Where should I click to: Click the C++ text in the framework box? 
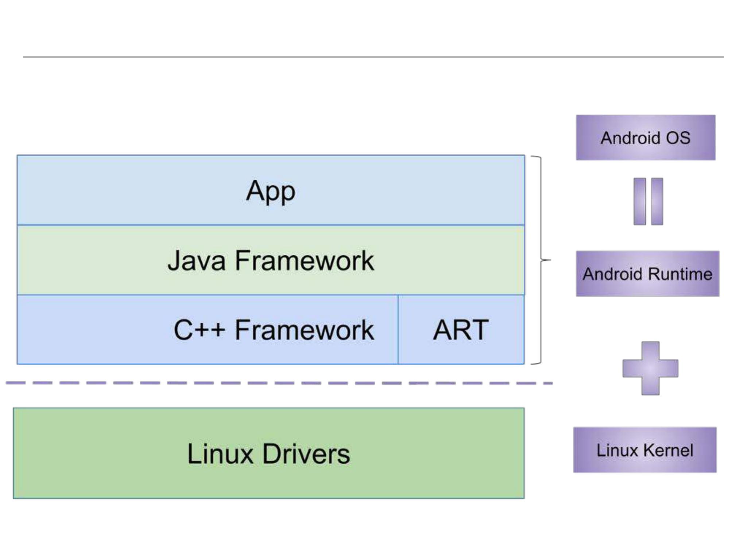(199, 330)
